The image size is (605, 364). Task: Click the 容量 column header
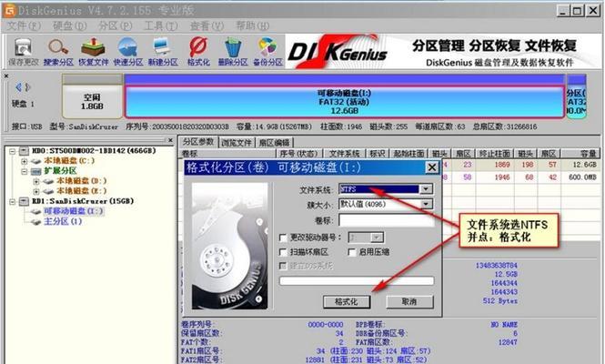(x=580, y=154)
